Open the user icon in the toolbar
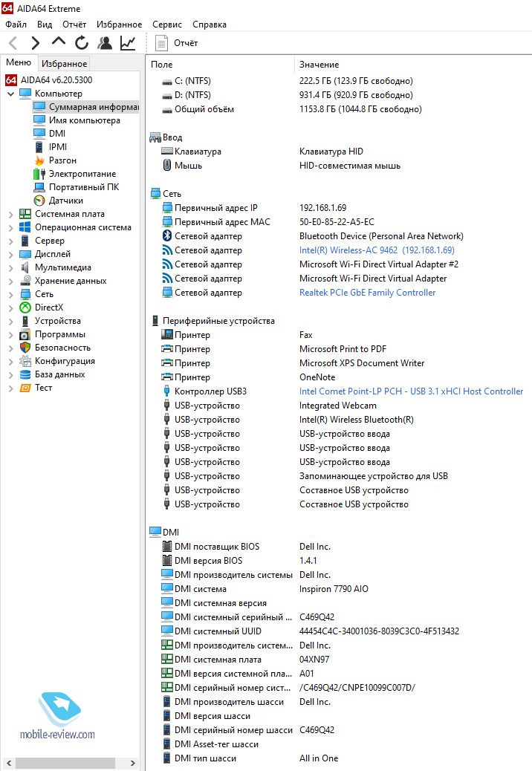 pos(104,43)
